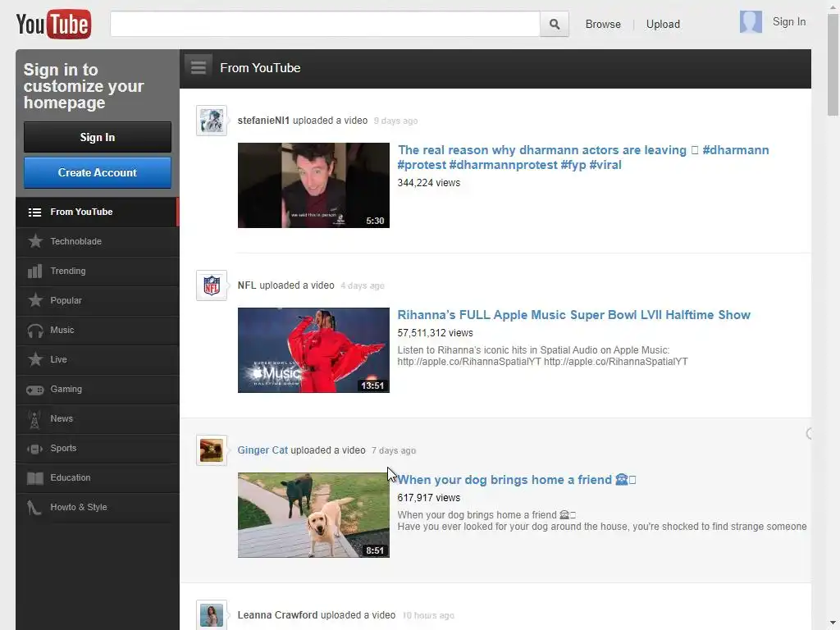The height and width of the screenshot is (630, 840).
Task: Click the Leanna Crawford uploader name
Action: [277, 615]
